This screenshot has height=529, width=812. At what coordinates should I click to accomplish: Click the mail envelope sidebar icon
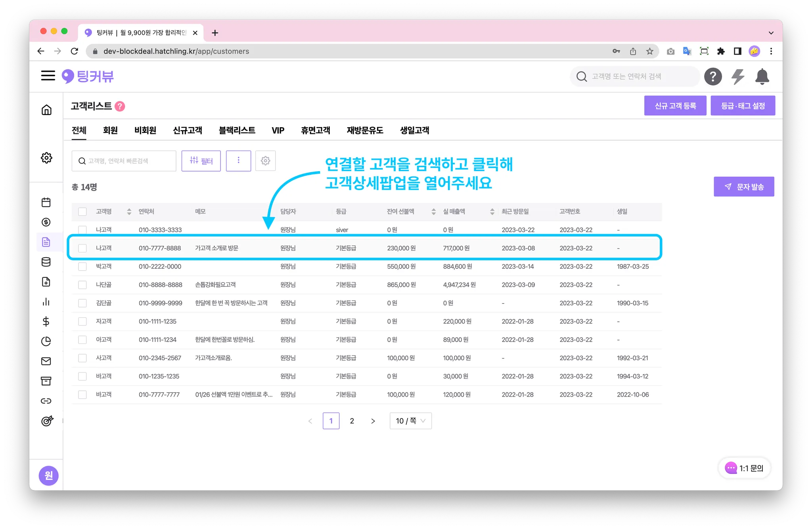pos(46,361)
